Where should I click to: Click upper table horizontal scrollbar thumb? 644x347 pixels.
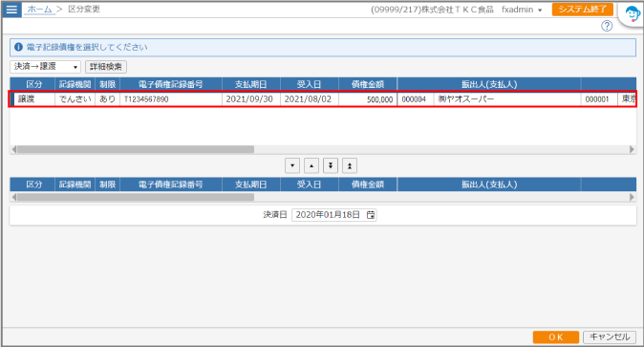click(135, 149)
